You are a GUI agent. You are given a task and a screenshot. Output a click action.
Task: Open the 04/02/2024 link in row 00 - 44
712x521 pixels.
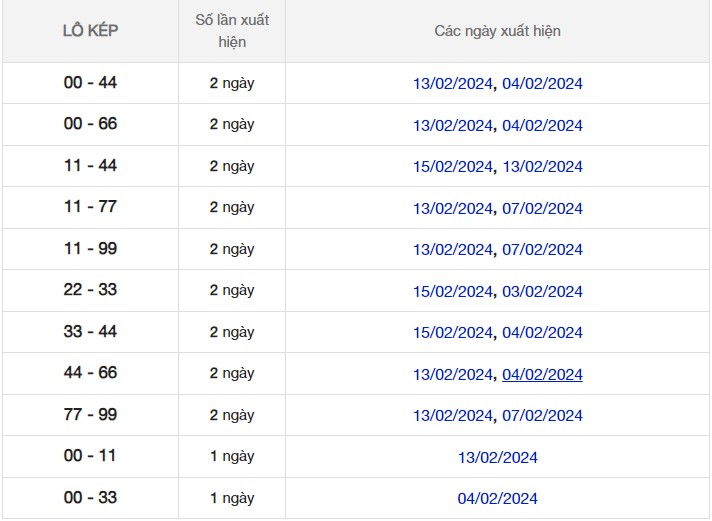pos(542,84)
